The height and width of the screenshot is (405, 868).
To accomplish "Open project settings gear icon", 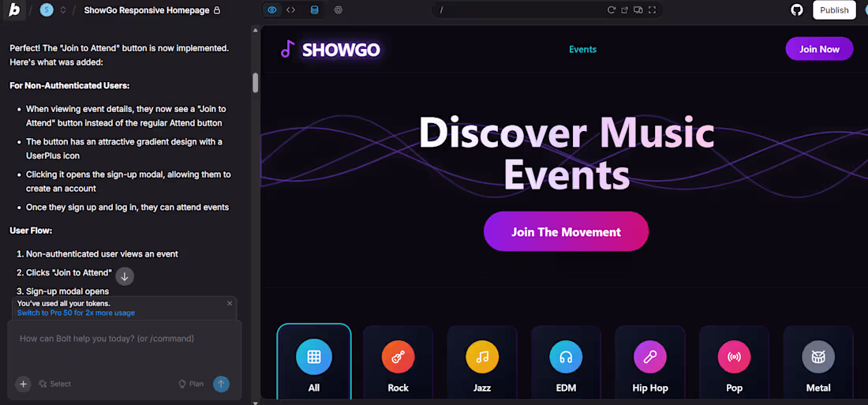I will (339, 10).
